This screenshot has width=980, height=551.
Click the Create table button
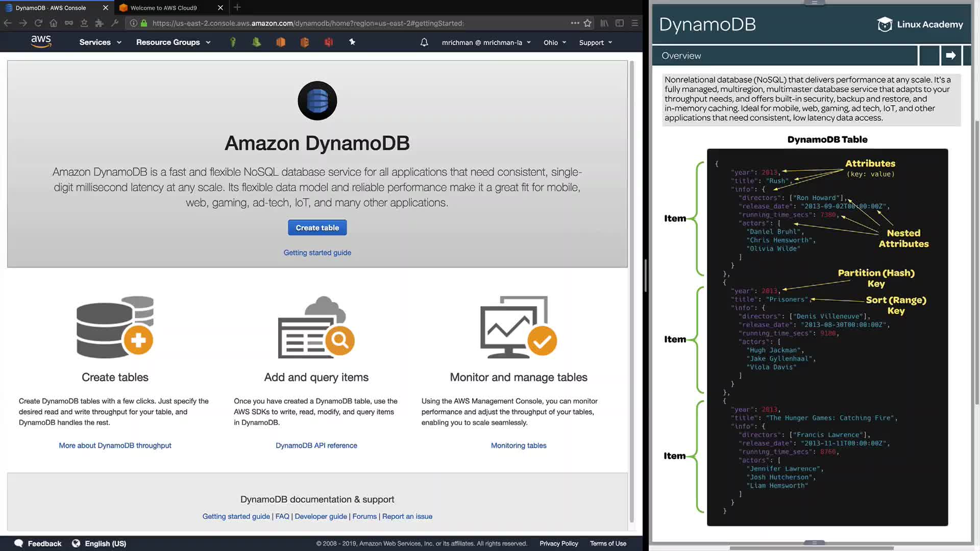click(317, 228)
